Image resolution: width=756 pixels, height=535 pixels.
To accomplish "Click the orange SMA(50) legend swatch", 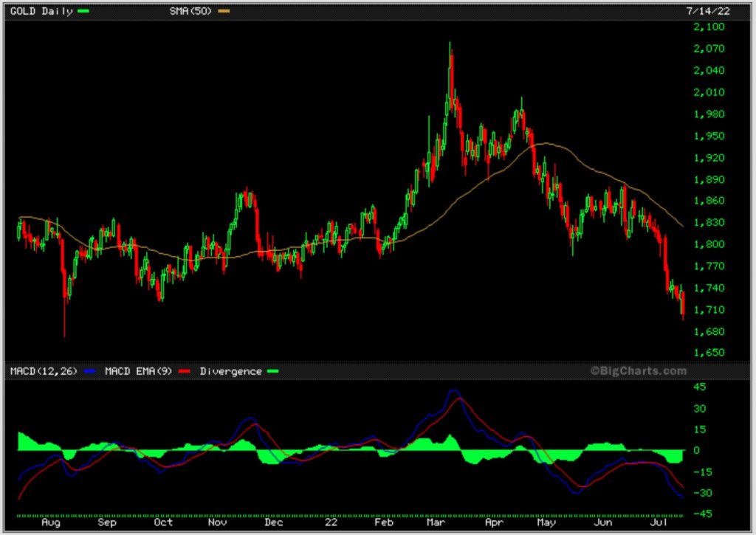I will point(224,11).
